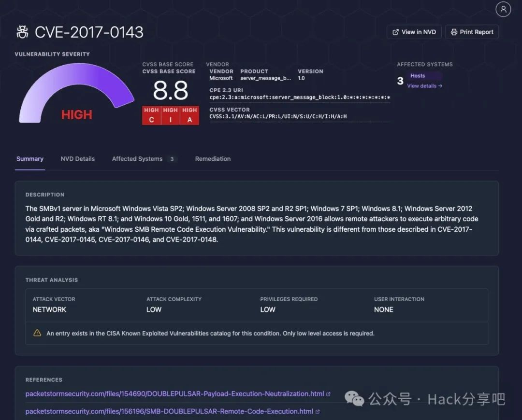Click the bug icon beside CVE-2017-0143 title
The image size is (522, 420).
[22, 32]
